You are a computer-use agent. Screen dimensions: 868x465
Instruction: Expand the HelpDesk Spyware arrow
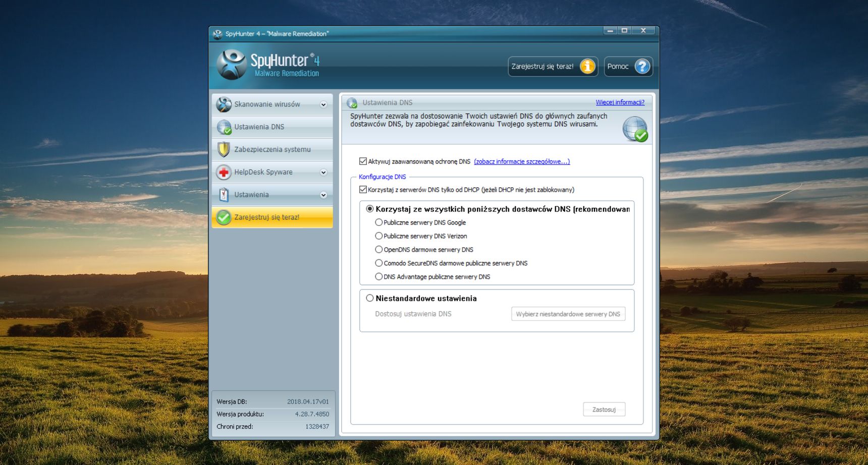323,172
